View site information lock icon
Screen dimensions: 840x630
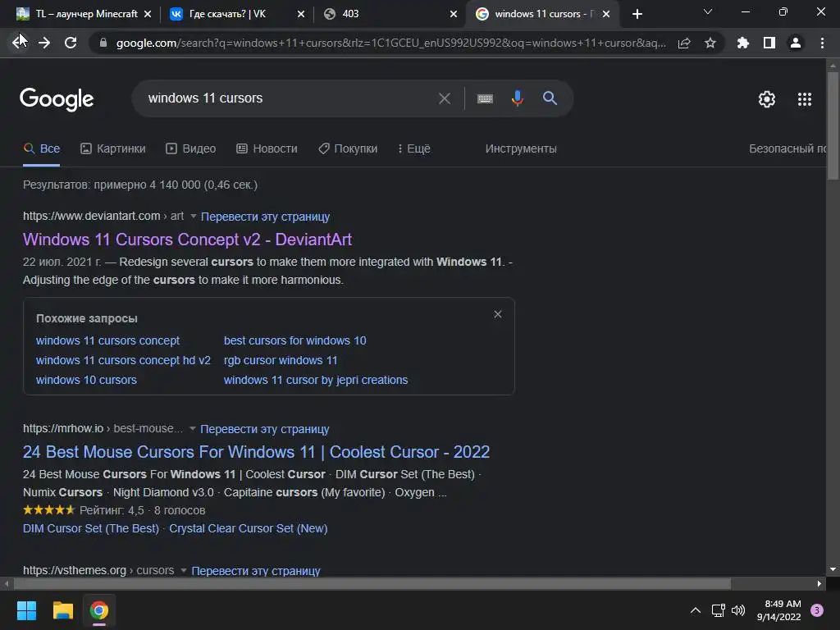[103, 43]
